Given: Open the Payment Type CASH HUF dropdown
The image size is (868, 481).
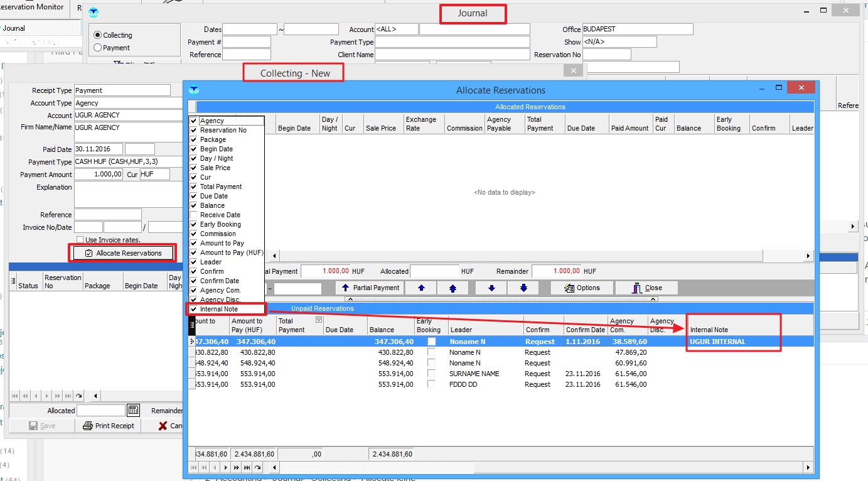Looking at the screenshot, I should pyautogui.click(x=128, y=162).
